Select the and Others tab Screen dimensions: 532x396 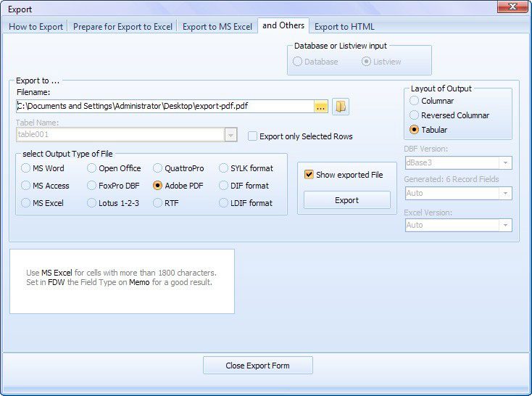pyautogui.click(x=283, y=25)
